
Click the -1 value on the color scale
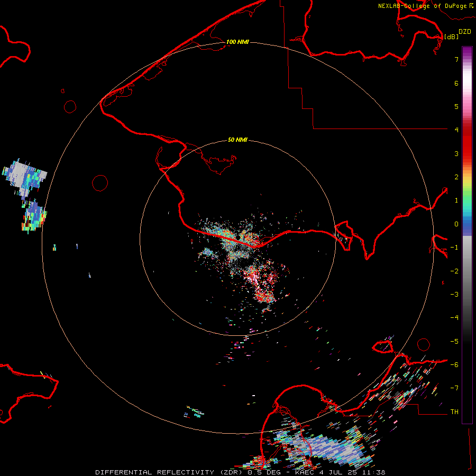[x=454, y=248]
